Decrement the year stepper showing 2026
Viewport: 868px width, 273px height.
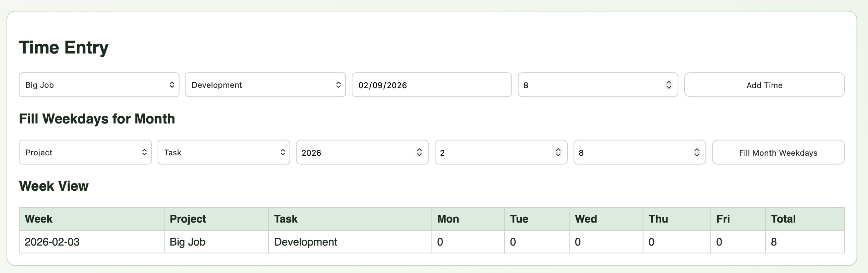(x=420, y=155)
